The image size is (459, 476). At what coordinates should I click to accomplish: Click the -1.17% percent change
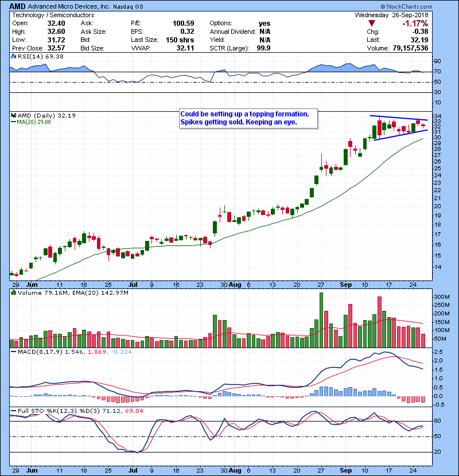pyautogui.click(x=415, y=24)
